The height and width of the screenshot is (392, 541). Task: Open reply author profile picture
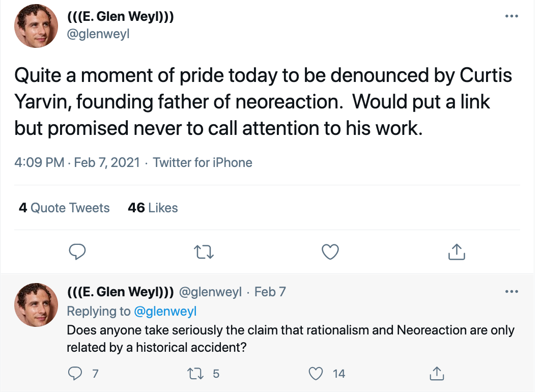click(36, 304)
